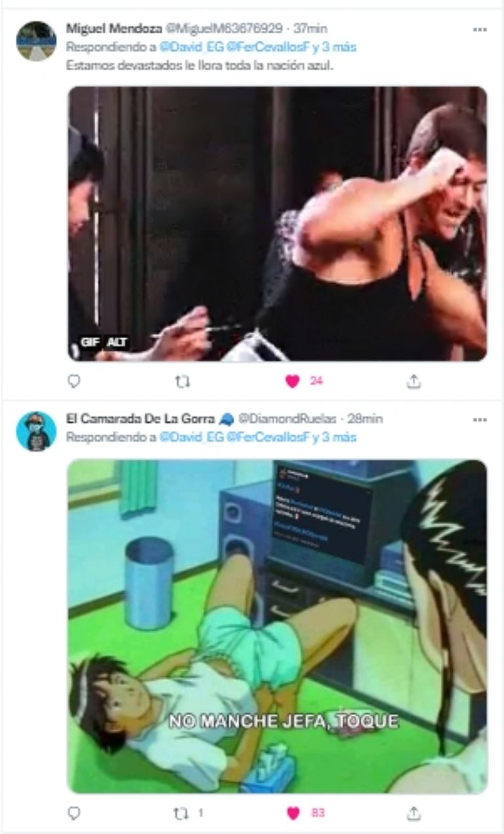This screenshot has width=504, height=834.
Task: Unlike the tweet with 83 likes
Action: pyautogui.click(x=293, y=813)
